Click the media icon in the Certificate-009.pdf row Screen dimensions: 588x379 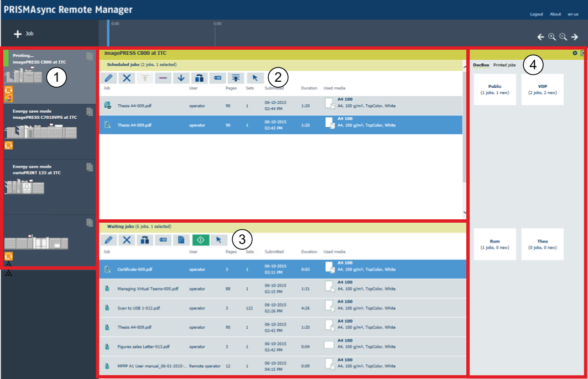pyautogui.click(x=330, y=267)
